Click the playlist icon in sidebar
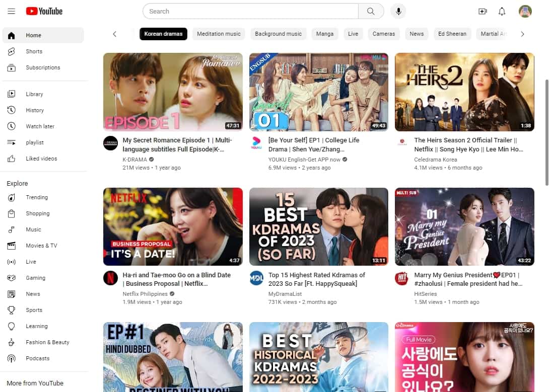The width and height of the screenshot is (550, 392). coord(11,142)
